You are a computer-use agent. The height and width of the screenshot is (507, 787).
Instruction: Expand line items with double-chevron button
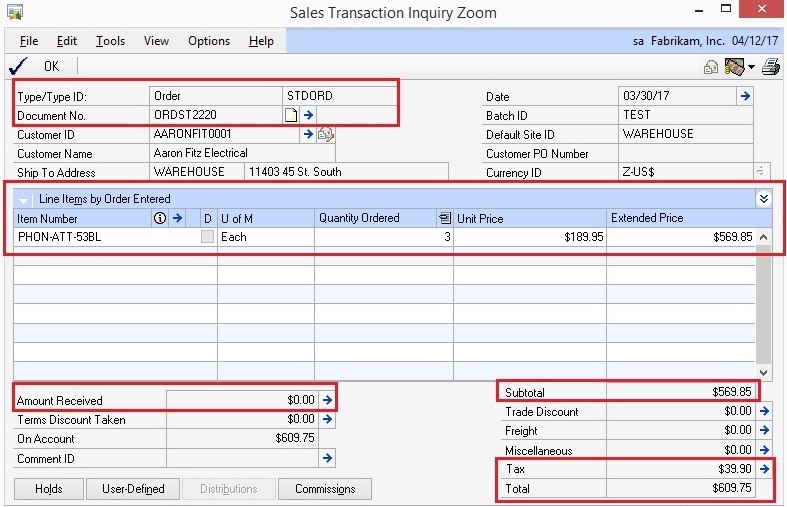tap(763, 199)
